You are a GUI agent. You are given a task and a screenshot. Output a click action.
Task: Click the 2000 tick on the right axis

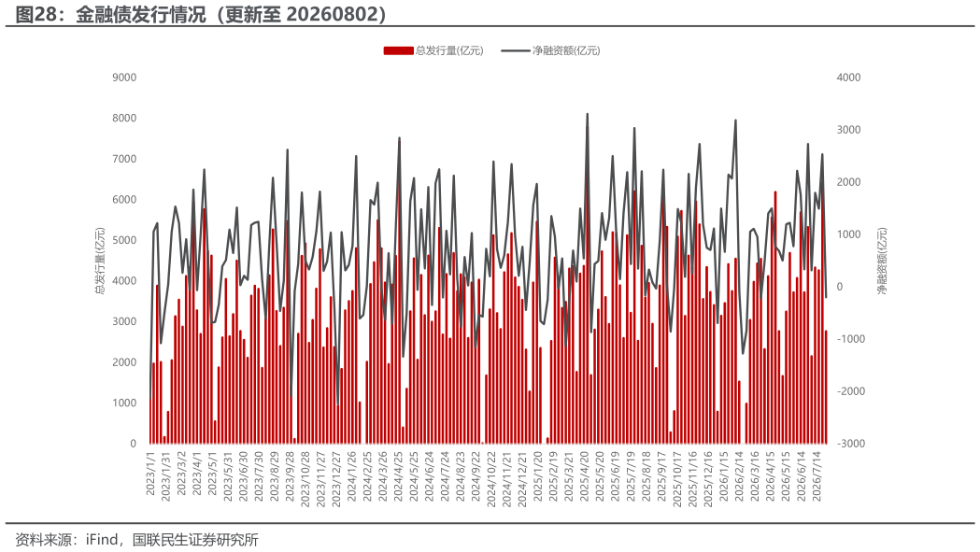coord(849,182)
